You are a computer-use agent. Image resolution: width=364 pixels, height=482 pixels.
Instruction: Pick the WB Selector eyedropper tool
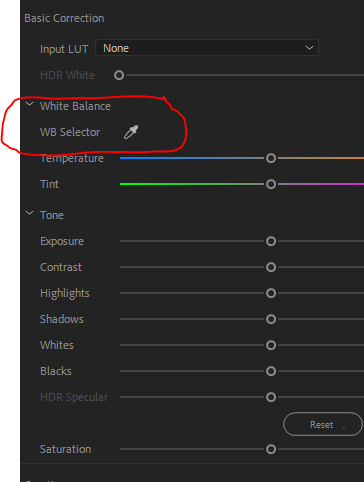131,132
